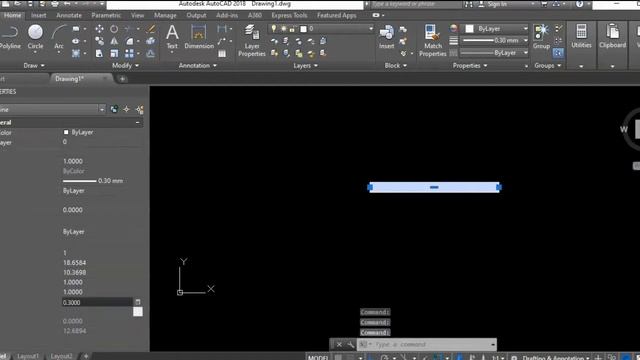Click the search keyword field

pos(416,4)
